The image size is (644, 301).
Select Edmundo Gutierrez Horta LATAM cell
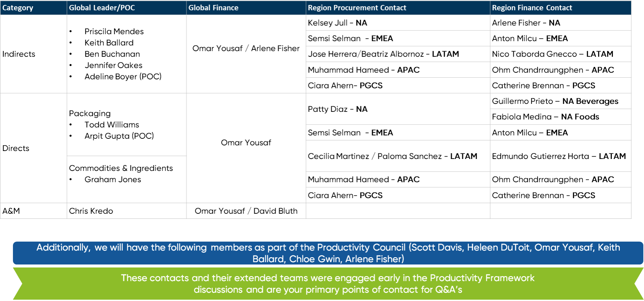click(x=558, y=156)
